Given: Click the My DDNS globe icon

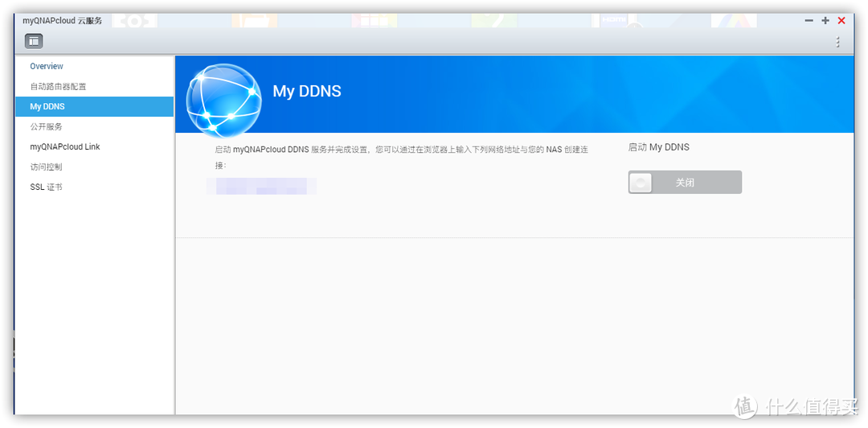Looking at the screenshot, I should [x=223, y=100].
